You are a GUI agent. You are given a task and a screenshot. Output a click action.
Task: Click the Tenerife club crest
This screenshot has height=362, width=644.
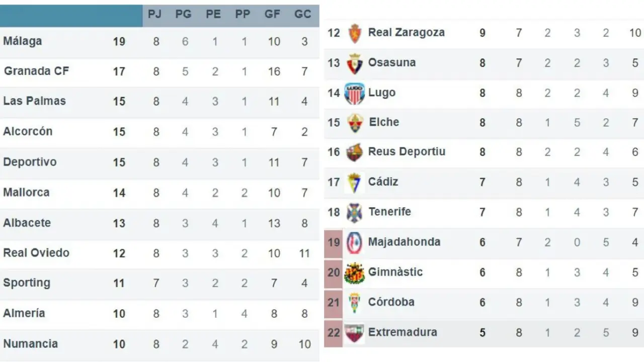354,212
